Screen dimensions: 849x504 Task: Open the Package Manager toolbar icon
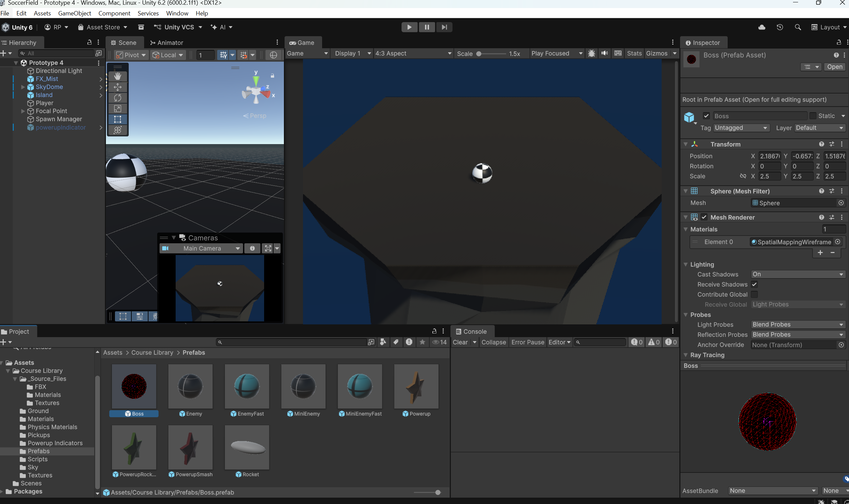141,27
